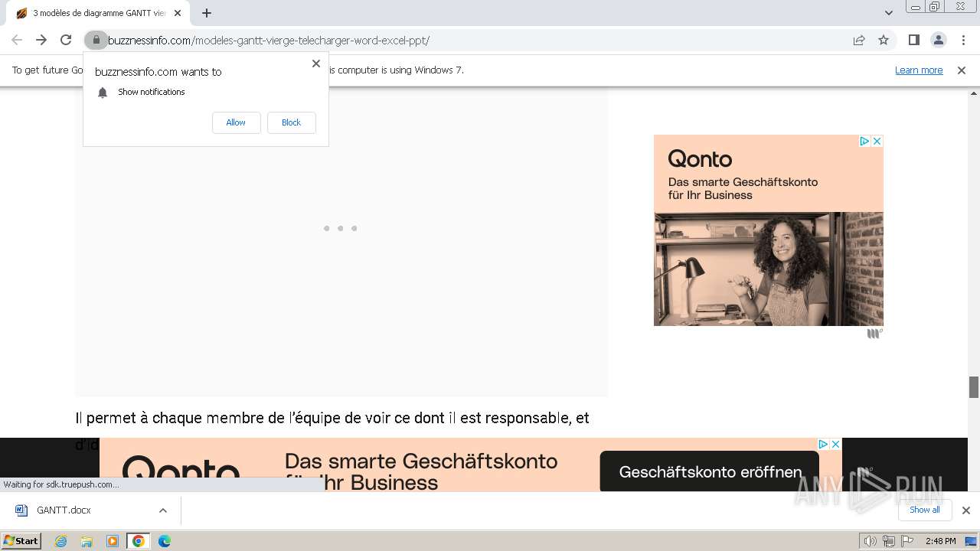
Task: Go forward to the next page
Action: point(41,40)
